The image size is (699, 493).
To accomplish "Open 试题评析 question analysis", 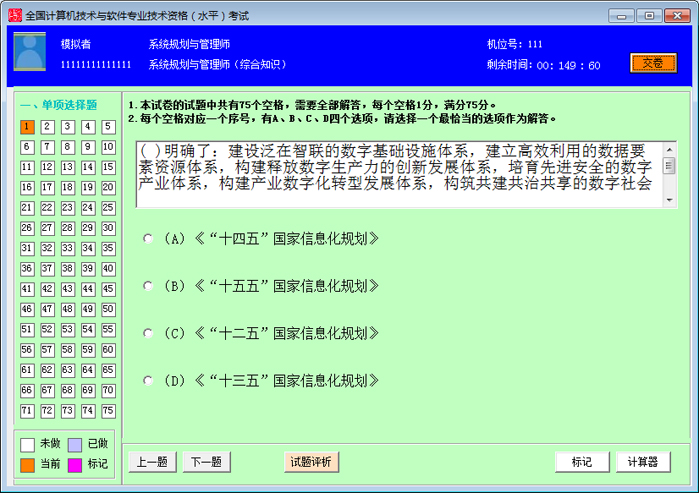I will (x=311, y=462).
